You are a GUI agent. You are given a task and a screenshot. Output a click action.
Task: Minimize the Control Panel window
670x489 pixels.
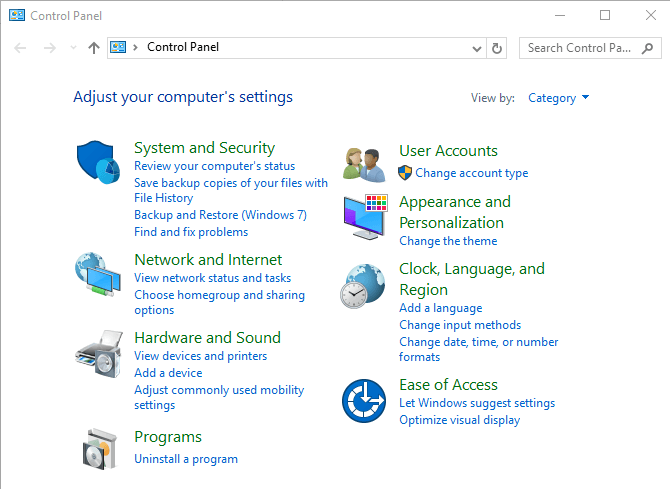point(560,15)
